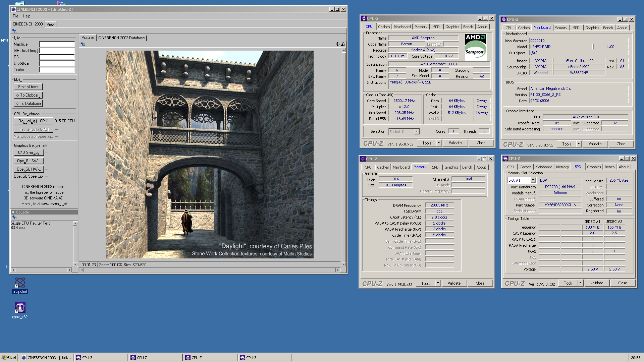Expand the Socket #1 selection dropdown

[x=417, y=132]
